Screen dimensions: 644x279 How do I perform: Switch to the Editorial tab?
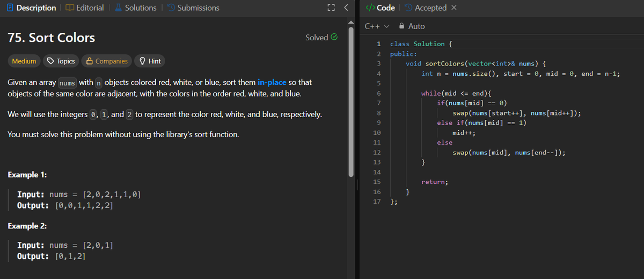(84, 8)
